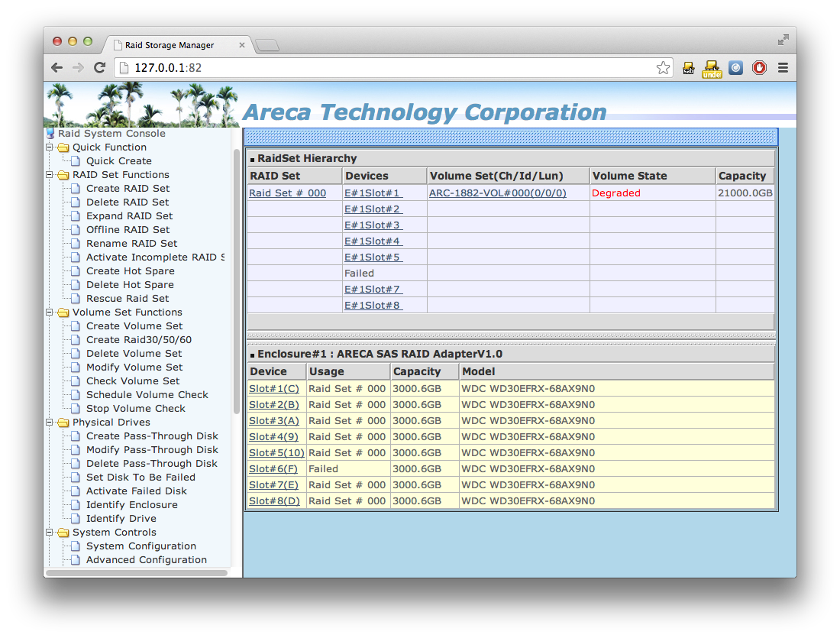
Task: Open the Slot#8(D) device link
Action: [x=274, y=501]
